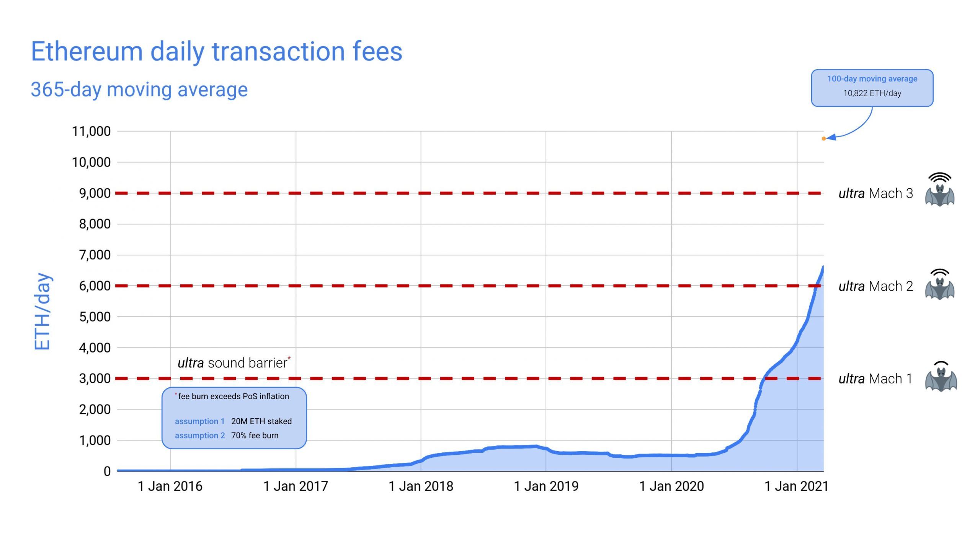Click the 100-day moving average callout box
This screenshot has height=545, width=980.
[x=872, y=88]
